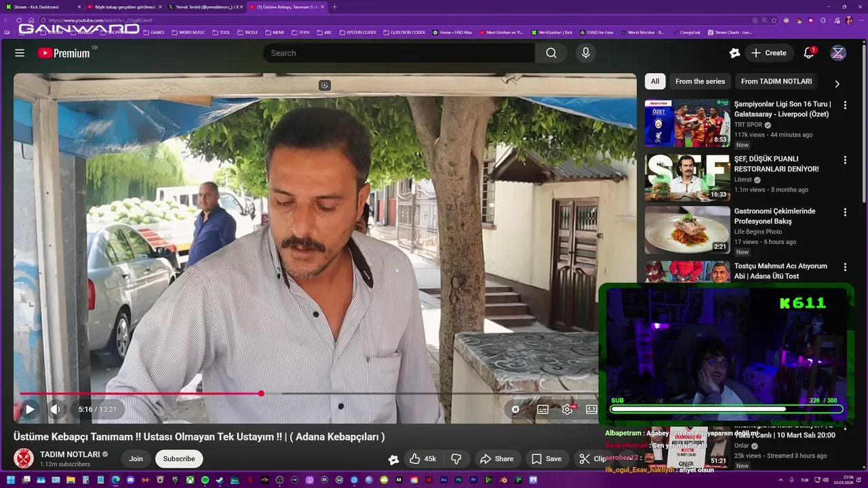The image size is (868, 488).
Task: Click the browser address bar URL
Action: (x=100, y=20)
